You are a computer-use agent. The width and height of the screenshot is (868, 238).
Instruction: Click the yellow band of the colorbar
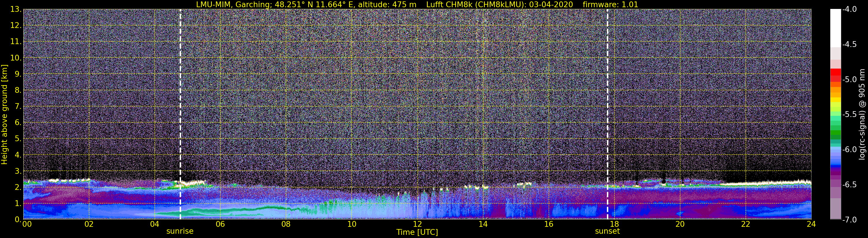point(835,100)
